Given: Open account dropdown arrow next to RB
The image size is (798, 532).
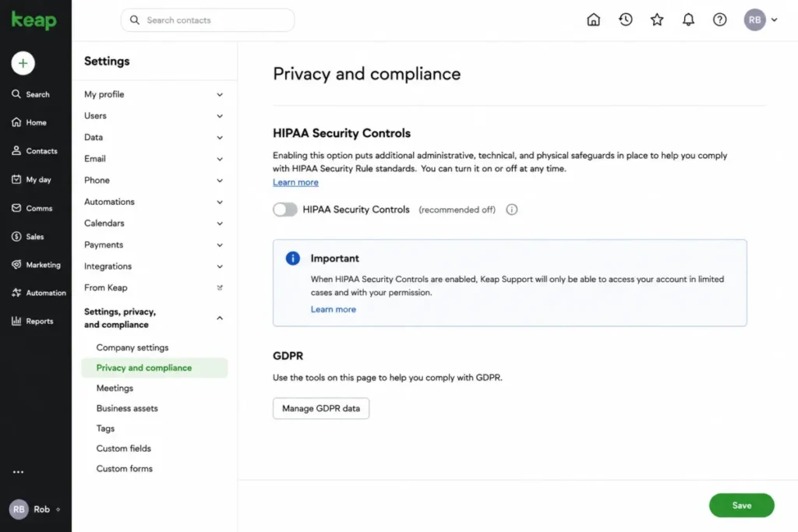Looking at the screenshot, I should click(x=774, y=19).
